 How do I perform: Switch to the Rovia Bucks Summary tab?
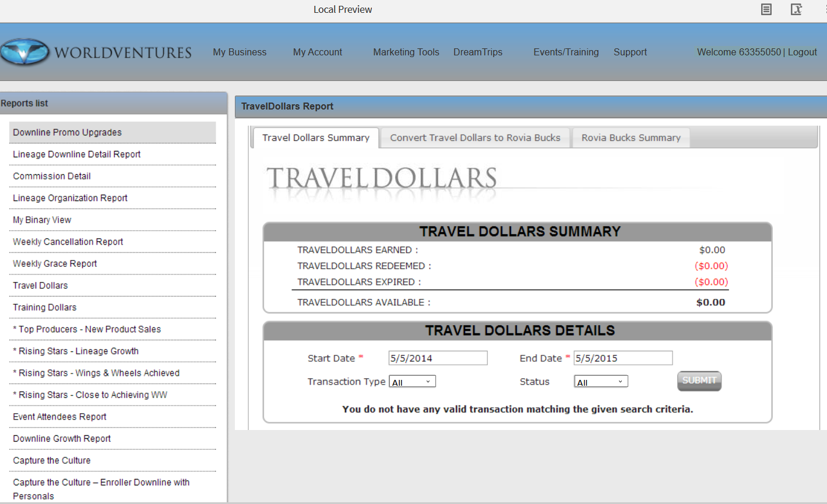pos(631,138)
